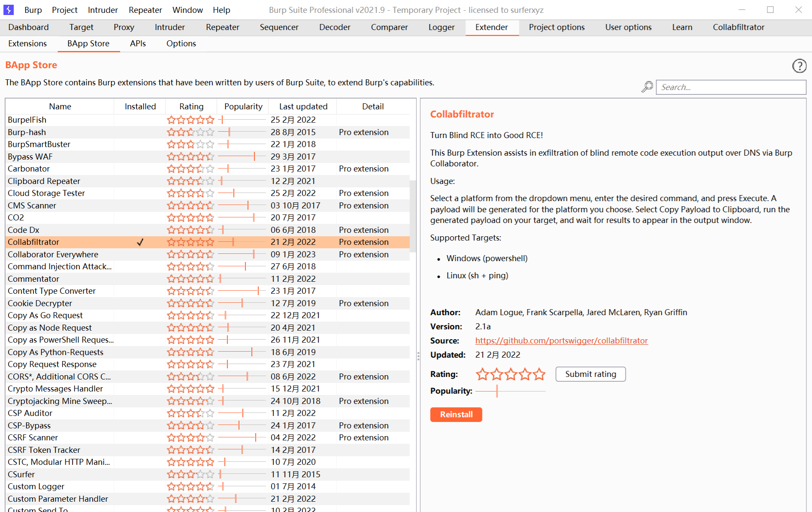Click the rating stars of Bypass WAF row
Screen dimensions: 812x512
[x=190, y=157]
